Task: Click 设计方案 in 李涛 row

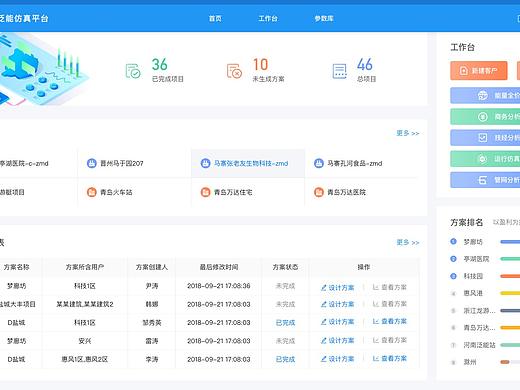Action: tap(337, 359)
